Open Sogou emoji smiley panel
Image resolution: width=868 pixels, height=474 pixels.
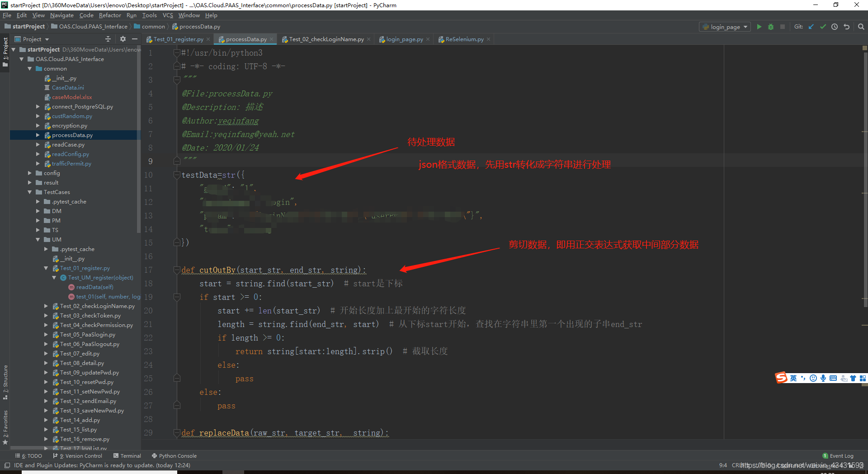(x=813, y=378)
